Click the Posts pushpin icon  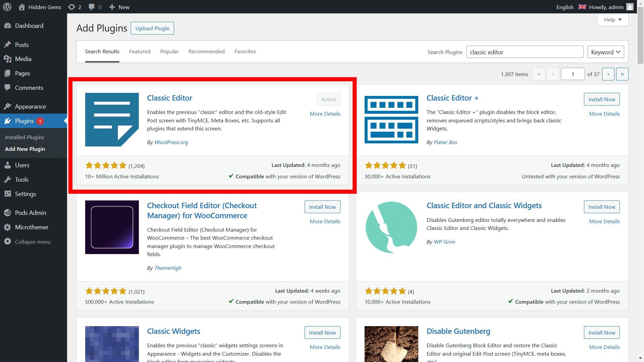7,45
